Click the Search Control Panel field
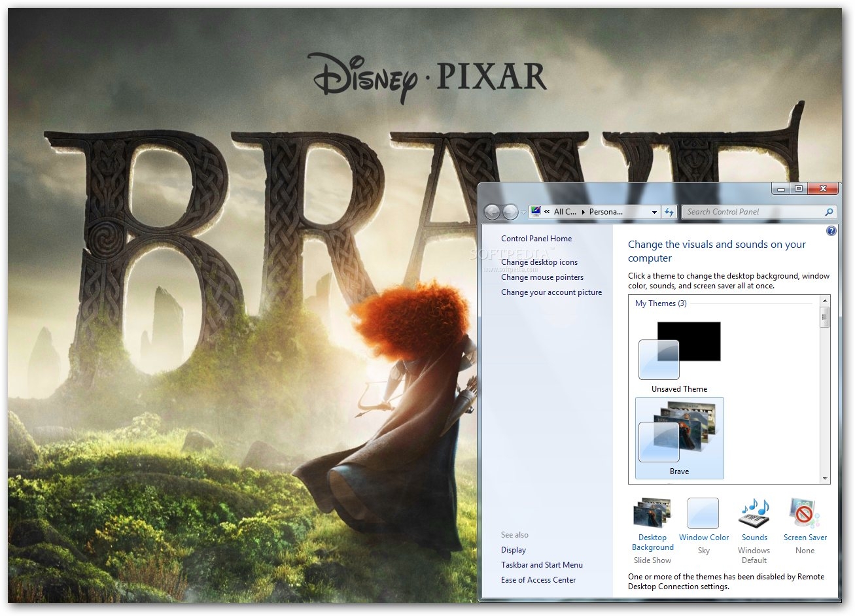This screenshot has height=616, width=855. [759, 212]
